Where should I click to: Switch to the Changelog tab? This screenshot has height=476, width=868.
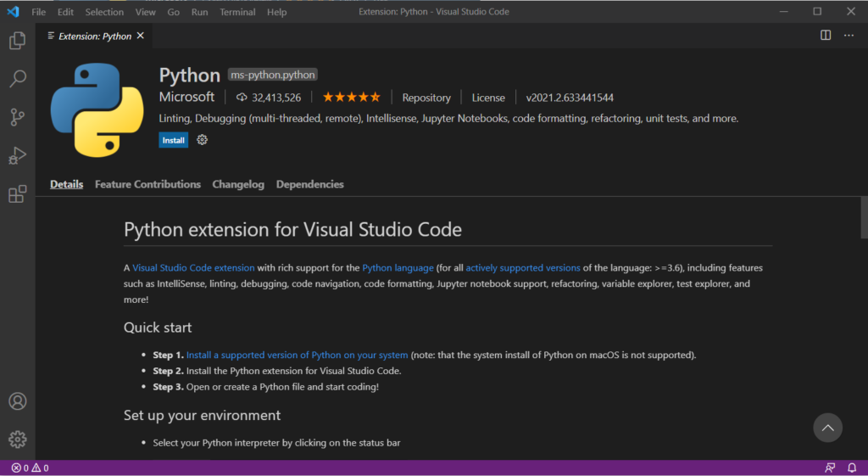[x=238, y=184]
